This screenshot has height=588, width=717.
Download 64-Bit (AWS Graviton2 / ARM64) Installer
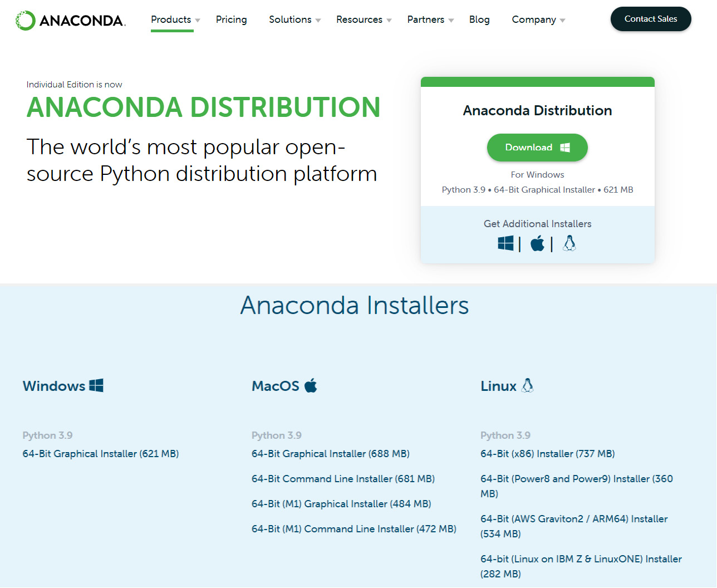pyautogui.click(x=574, y=526)
